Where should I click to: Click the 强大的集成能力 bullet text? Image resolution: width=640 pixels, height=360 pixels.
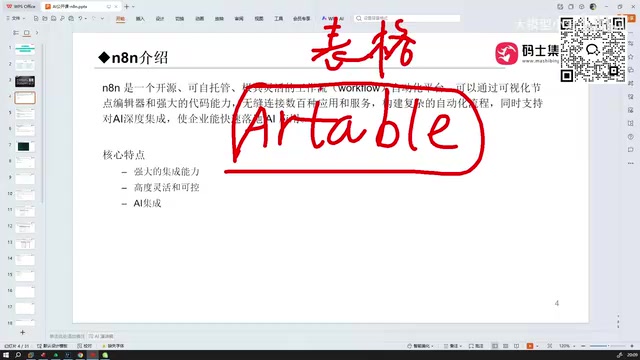(x=167, y=171)
